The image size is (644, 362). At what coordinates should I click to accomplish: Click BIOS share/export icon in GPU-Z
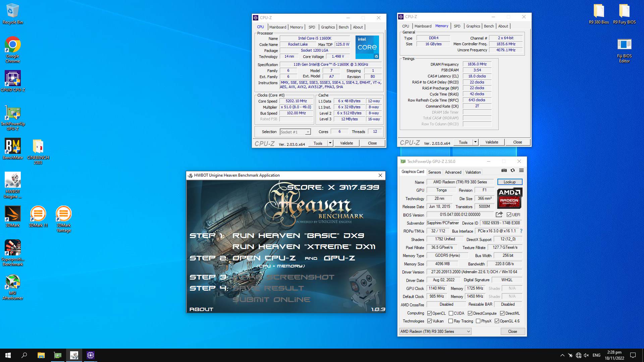click(x=499, y=215)
